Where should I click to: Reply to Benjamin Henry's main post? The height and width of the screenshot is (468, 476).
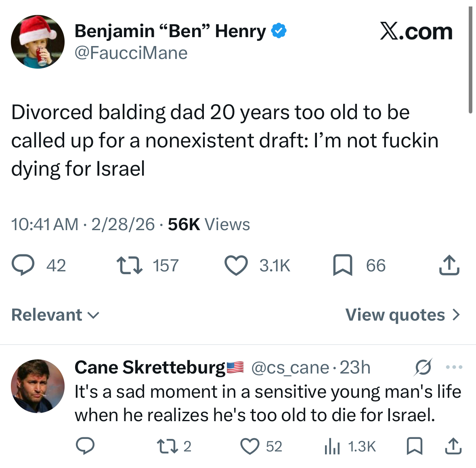coord(23,266)
